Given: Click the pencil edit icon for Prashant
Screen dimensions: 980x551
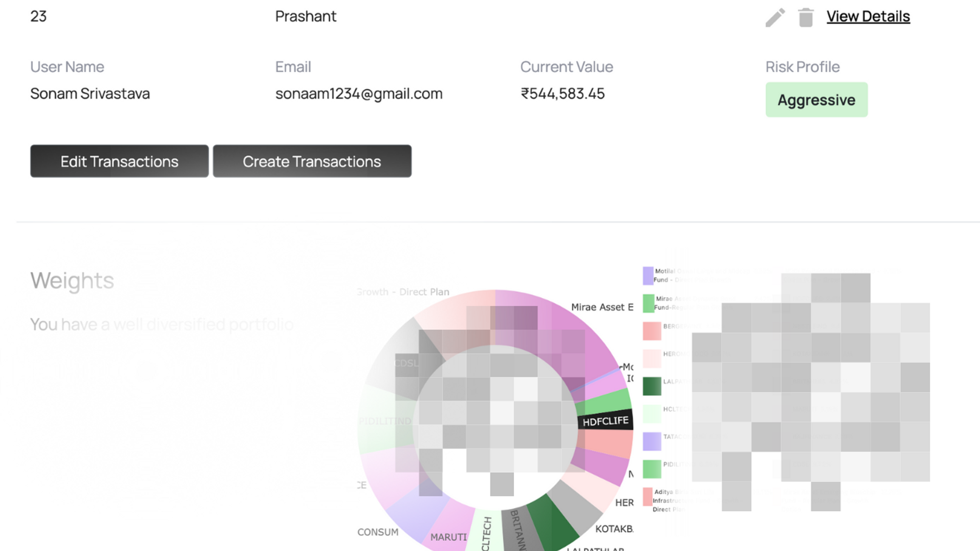Looking at the screenshot, I should click(x=775, y=18).
